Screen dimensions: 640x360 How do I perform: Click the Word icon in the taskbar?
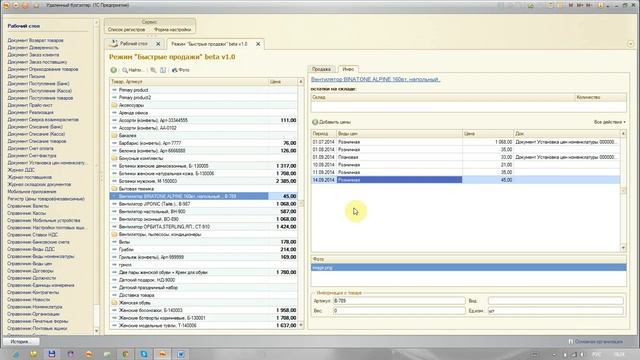(x=181, y=354)
